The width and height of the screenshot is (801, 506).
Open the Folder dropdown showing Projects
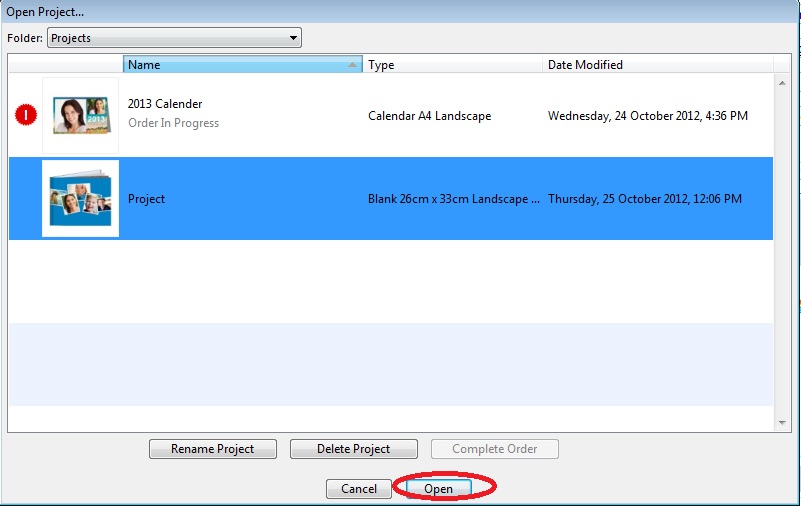pos(174,38)
